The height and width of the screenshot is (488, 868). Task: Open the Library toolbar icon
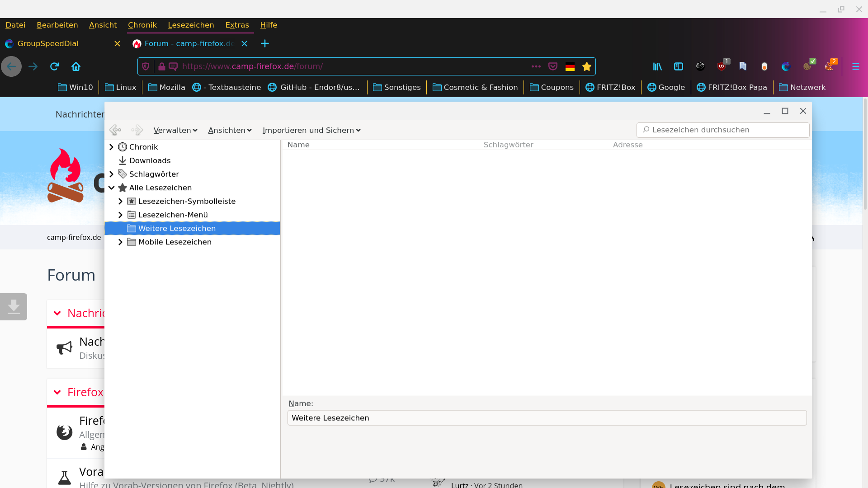click(x=657, y=66)
